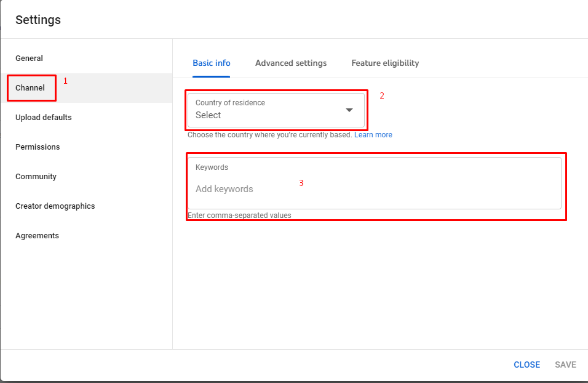Click the Settings dialog title
Image resolution: width=588 pixels, height=383 pixels.
coord(38,20)
